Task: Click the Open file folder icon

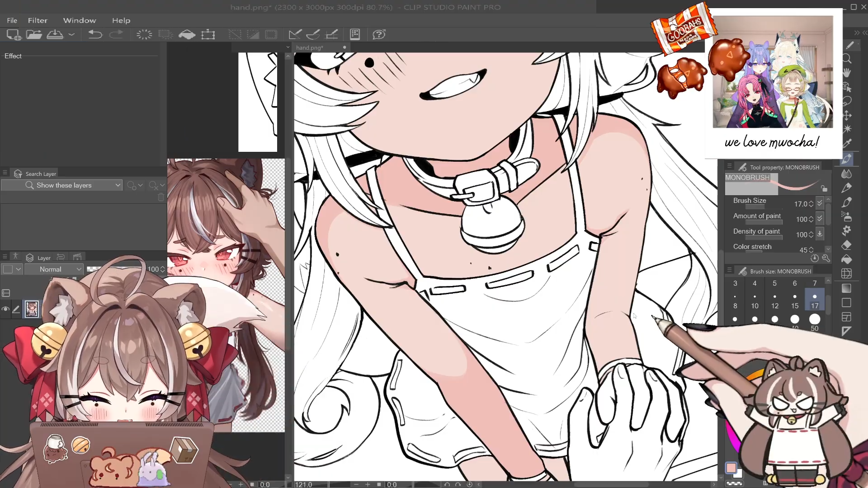Action: coord(34,35)
